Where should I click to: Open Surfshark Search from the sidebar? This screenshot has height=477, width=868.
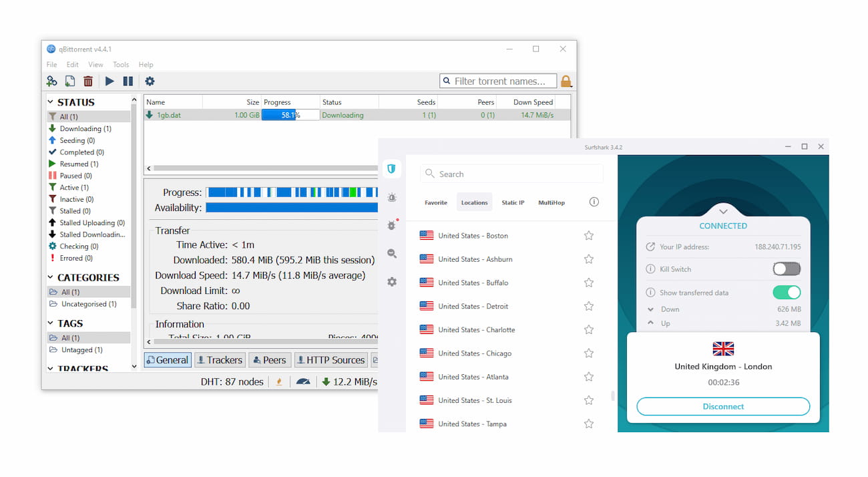pyautogui.click(x=392, y=253)
